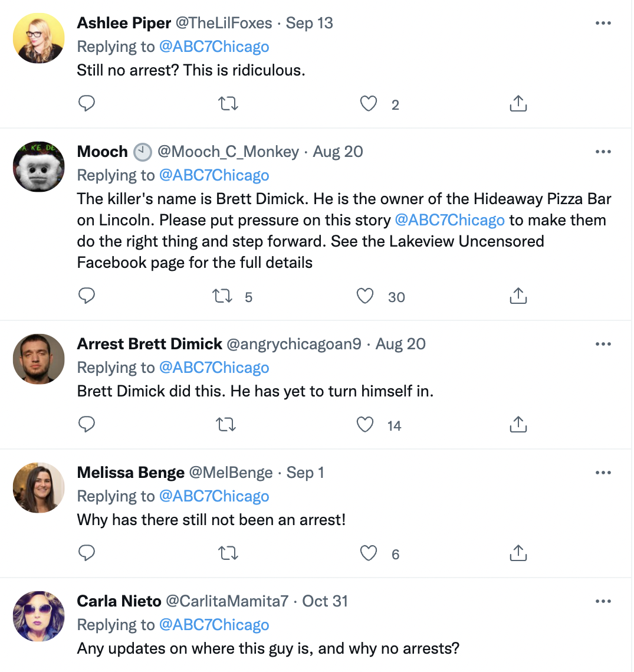Retweet Mooch's tweet with 5 retweets
The height and width of the screenshot is (672, 634).
click(x=223, y=296)
